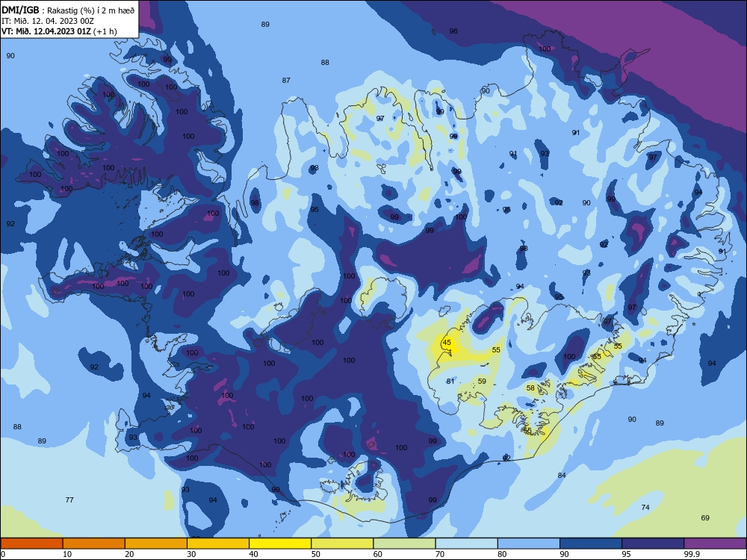Click the orange 10–20 legend swatch
This screenshot has height=560, width=747.
[94, 544]
